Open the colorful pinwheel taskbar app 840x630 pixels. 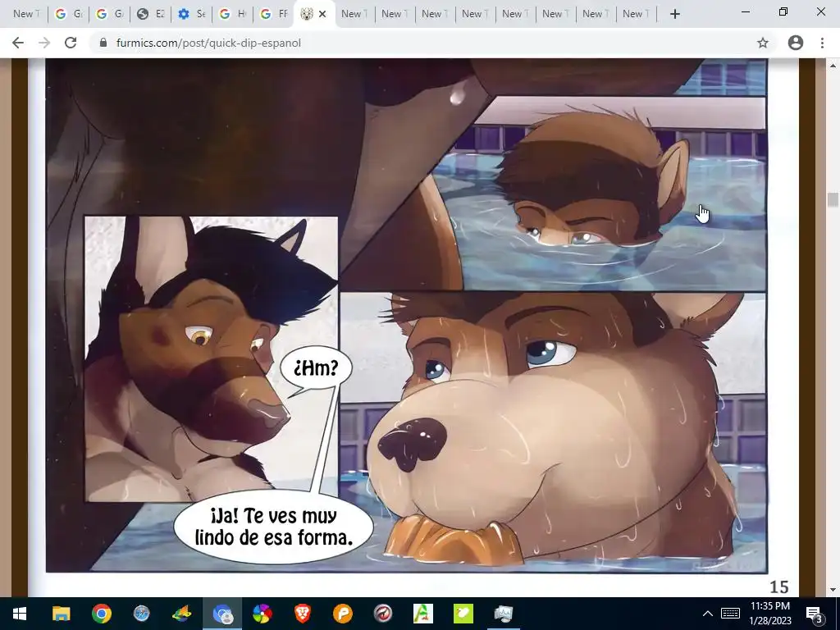[x=262, y=614]
